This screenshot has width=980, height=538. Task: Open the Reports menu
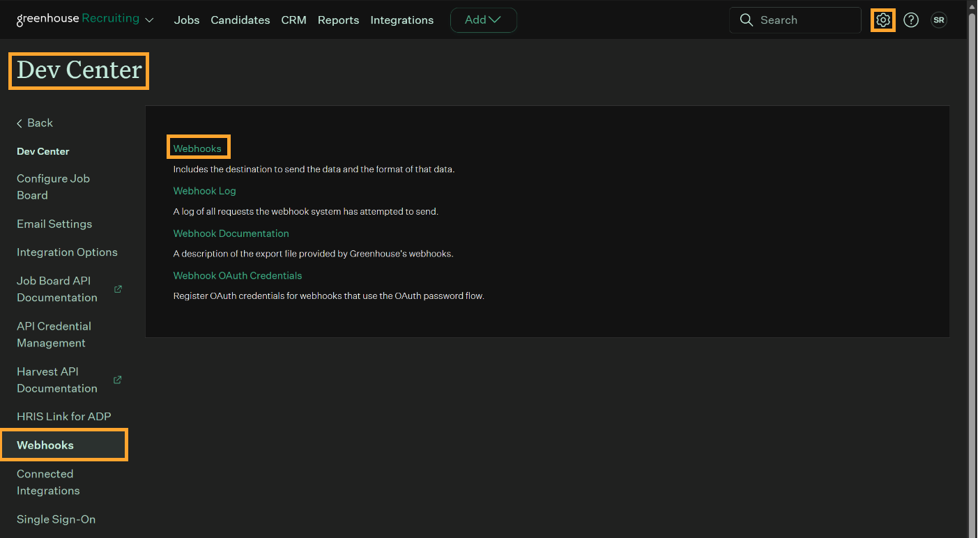339,20
